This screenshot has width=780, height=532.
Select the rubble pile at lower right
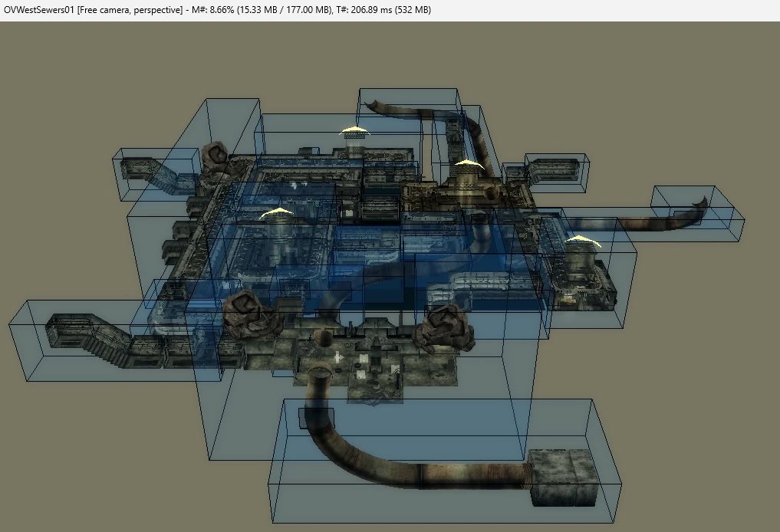[447, 323]
